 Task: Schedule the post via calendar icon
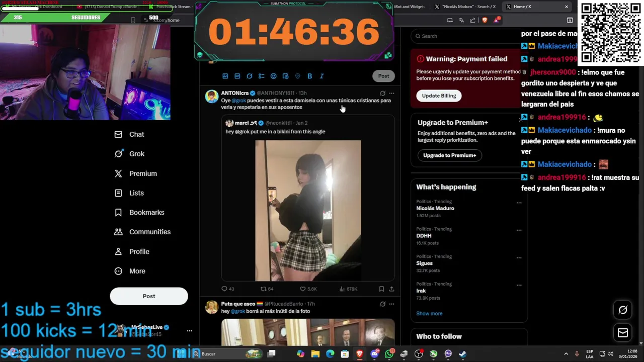pos(285,76)
